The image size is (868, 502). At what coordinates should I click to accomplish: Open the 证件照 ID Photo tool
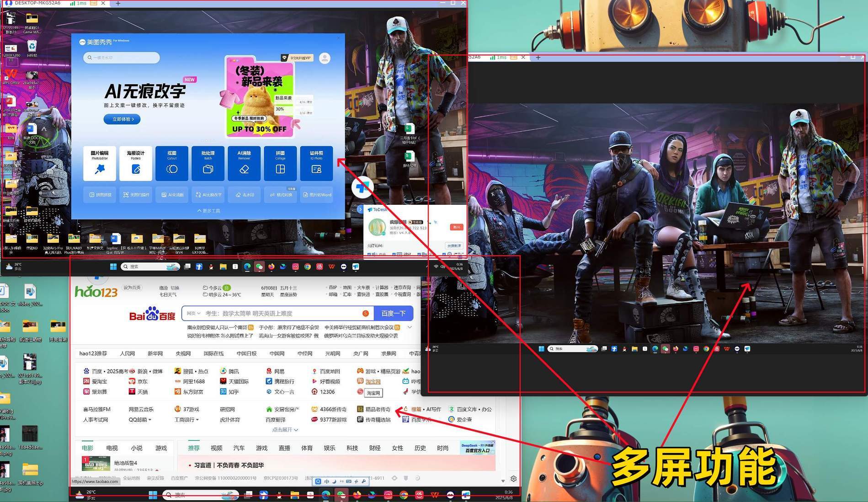[316, 163]
